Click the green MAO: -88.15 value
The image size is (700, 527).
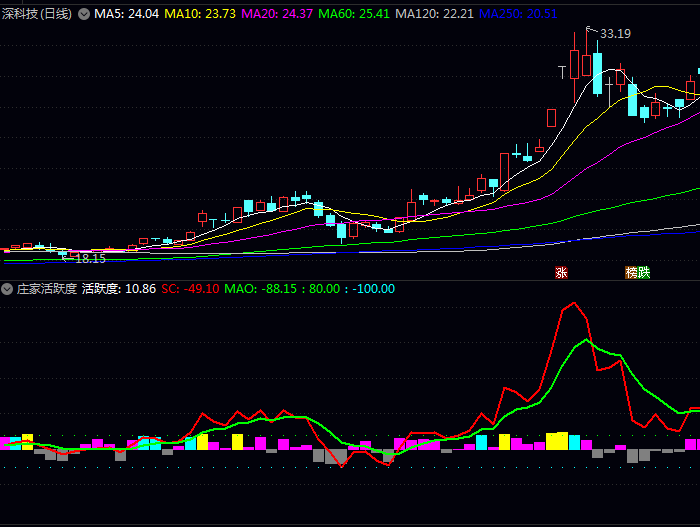click(260, 289)
